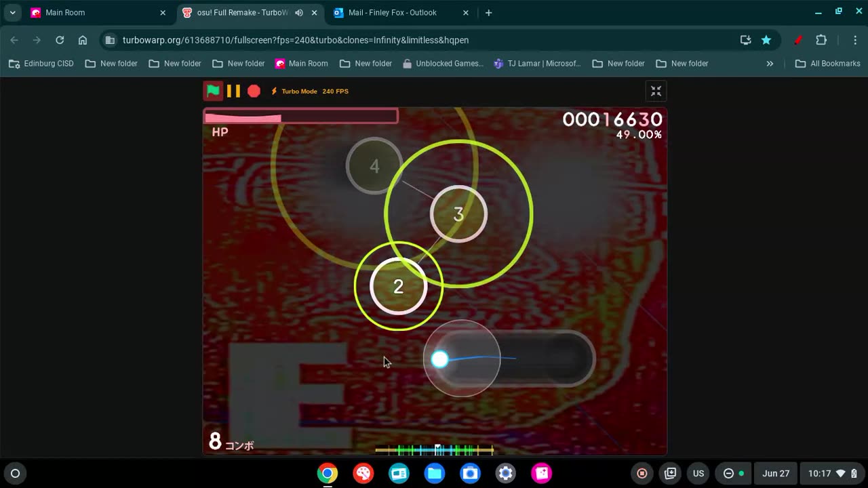Hit the osu circle numbered 4
Image resolution: width=868 pixels, height=488 pixels.
[x=374, y=166]
